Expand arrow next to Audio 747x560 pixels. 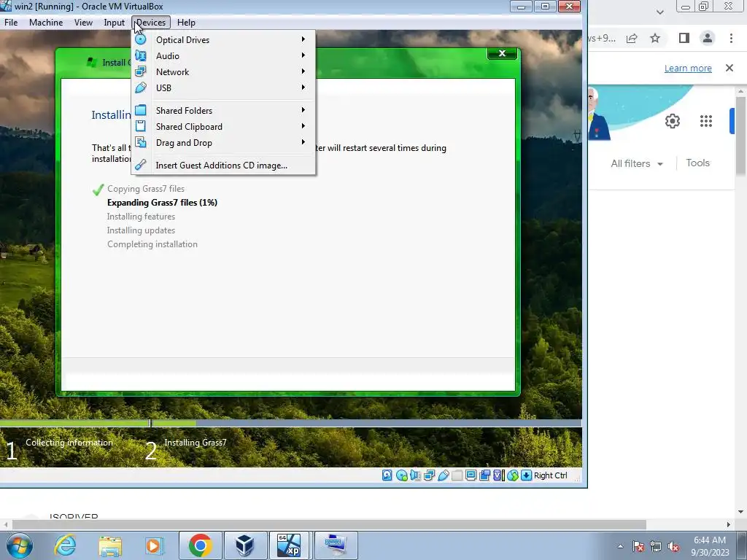(x=303, y=55)
